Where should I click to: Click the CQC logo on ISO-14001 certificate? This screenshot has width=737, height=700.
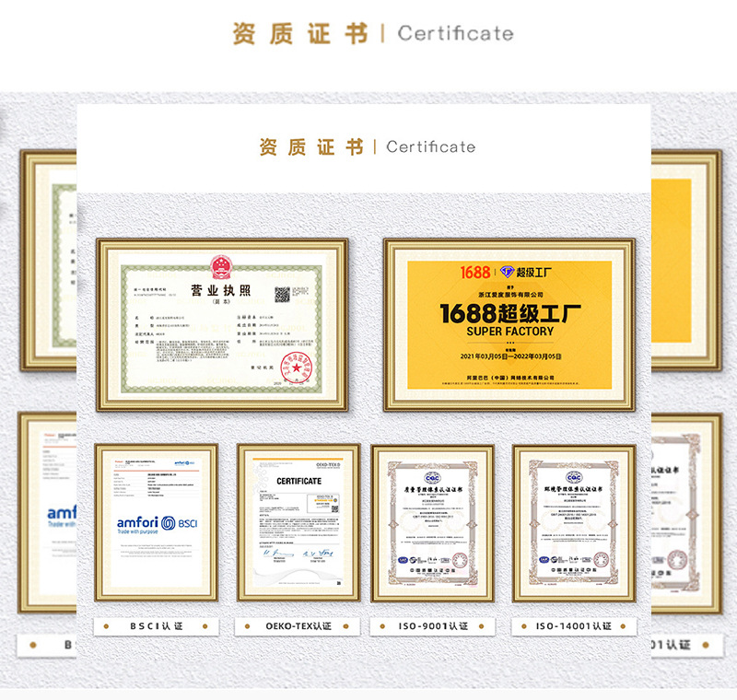click(x=573, y=477)
